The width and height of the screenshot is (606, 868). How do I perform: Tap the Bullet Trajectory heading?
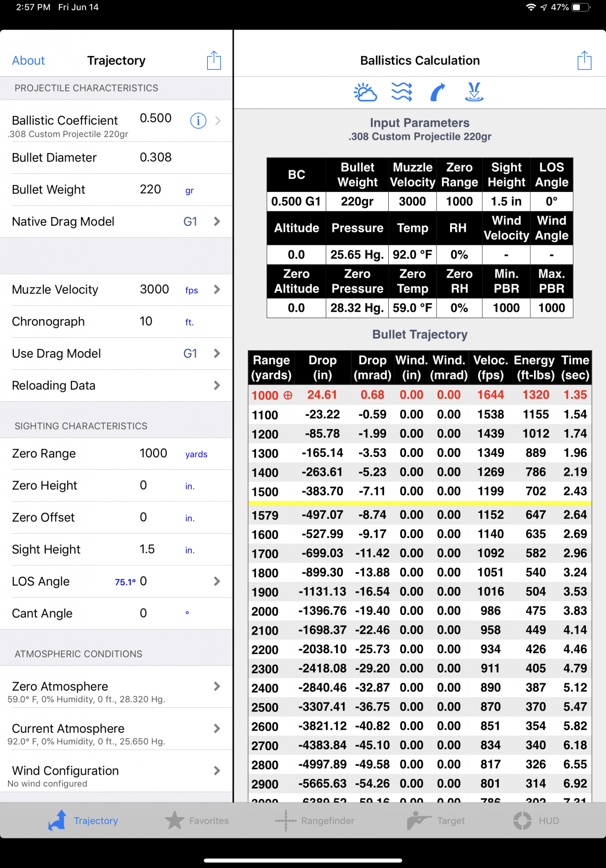(420, 334)
